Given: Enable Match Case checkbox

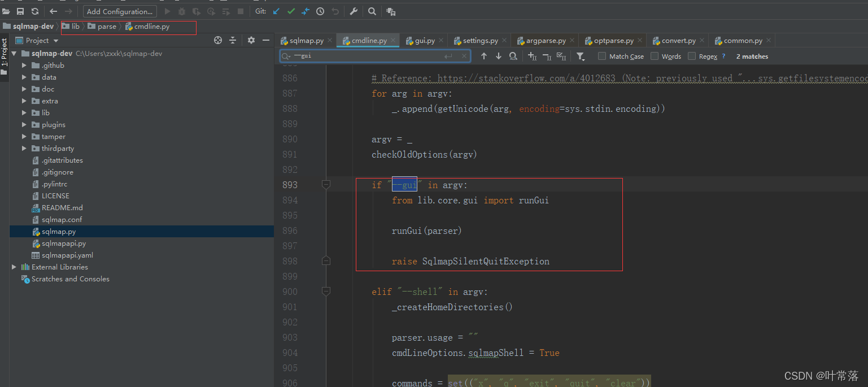Looking at the screenshot, I should [602, 56].
